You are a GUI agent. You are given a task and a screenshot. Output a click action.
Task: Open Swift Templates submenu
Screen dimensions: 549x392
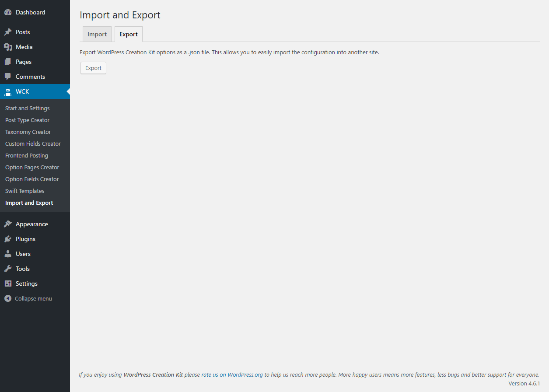(x=25, y=191)
